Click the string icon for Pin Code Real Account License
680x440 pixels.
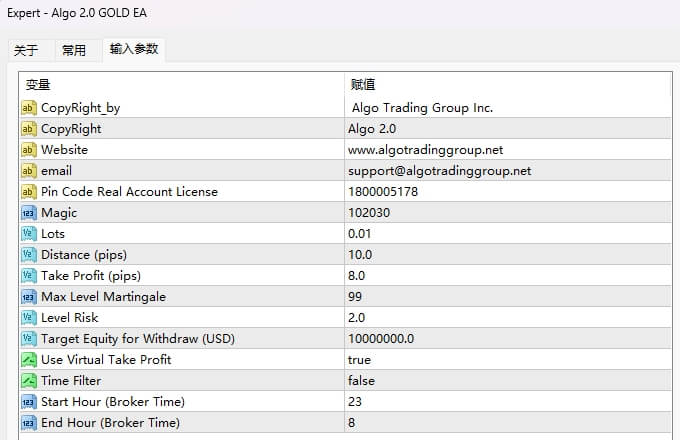29,192
